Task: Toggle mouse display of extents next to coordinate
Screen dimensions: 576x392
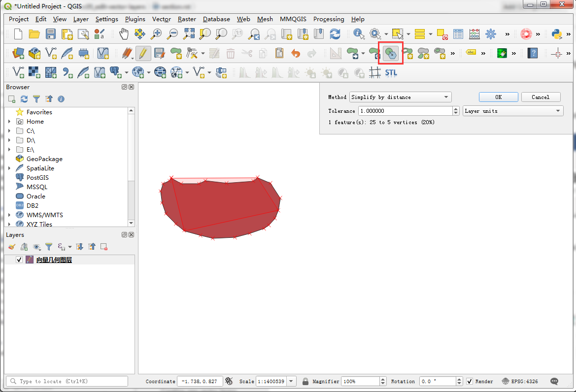Action: (x=229, y=381)
